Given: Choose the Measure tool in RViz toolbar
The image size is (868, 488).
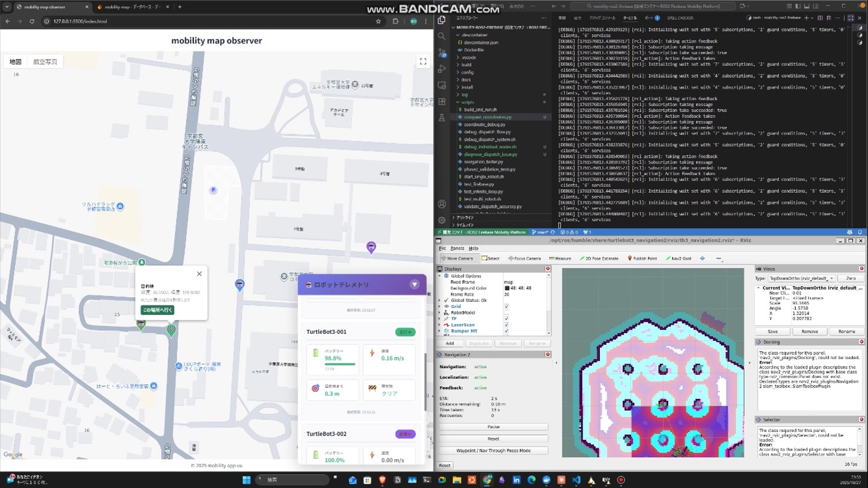Looking at the screenshot, I should click(560, 258).
